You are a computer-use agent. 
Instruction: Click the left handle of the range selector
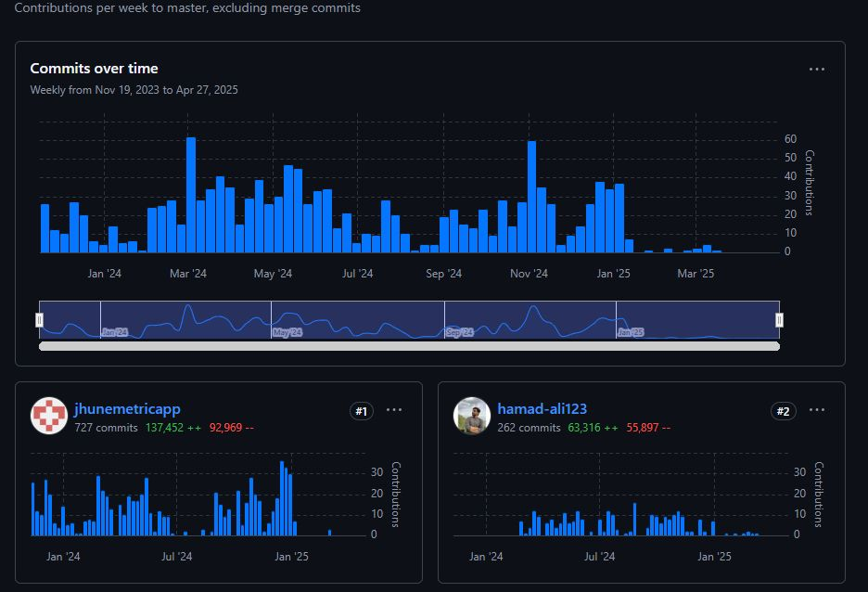pos(39,320)
